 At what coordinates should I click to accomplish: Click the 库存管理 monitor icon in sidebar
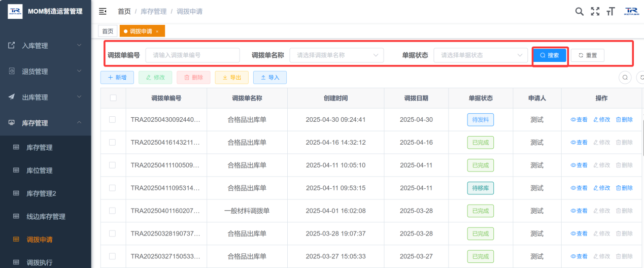point(12,123)
